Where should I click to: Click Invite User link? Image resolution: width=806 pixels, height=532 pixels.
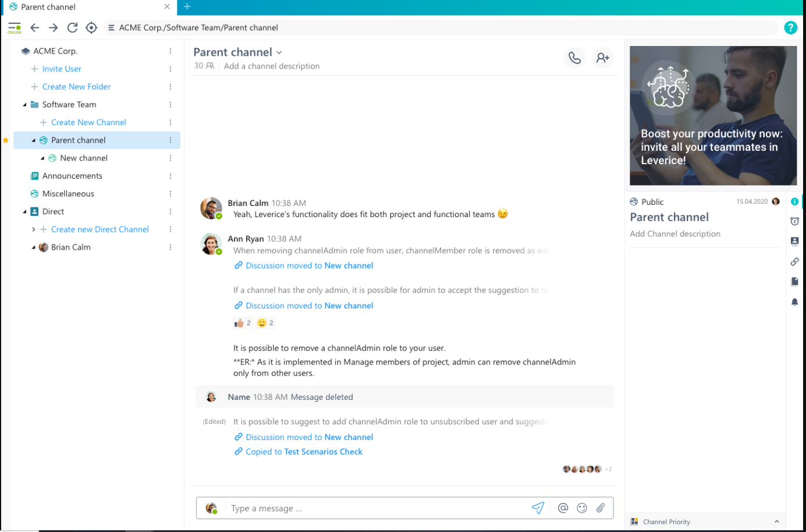(61, 69)
